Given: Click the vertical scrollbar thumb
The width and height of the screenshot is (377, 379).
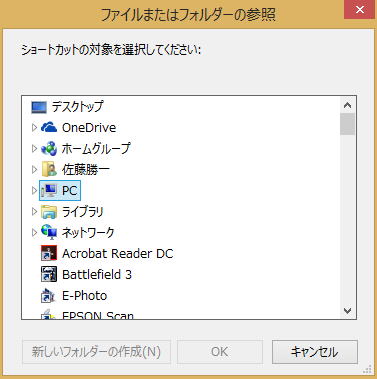Looking at the screenshot, I should coord(347,124).
